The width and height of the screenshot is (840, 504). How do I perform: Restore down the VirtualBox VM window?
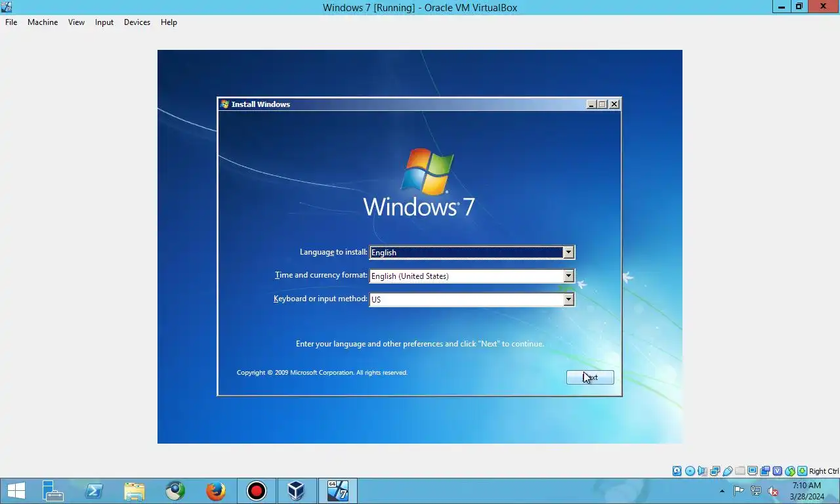799,7
